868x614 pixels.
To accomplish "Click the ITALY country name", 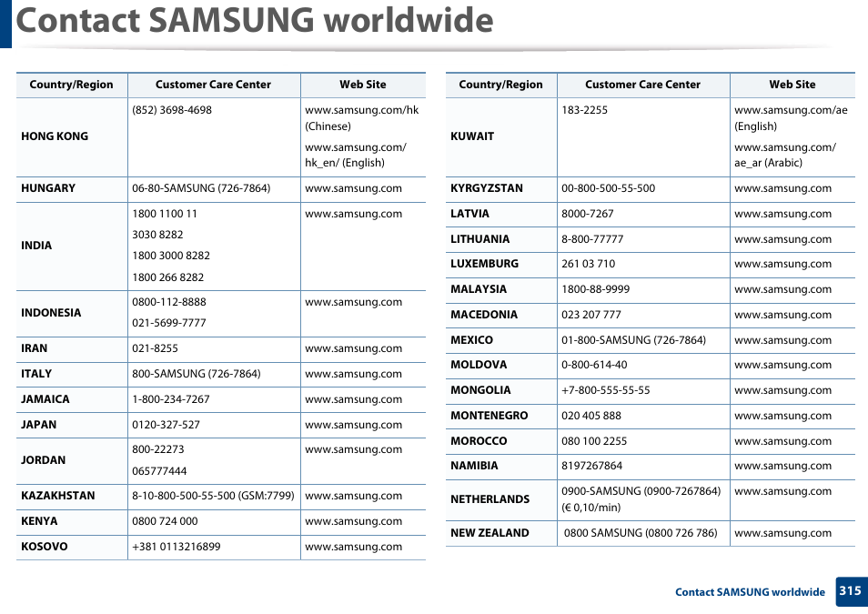I will [36, 374].
